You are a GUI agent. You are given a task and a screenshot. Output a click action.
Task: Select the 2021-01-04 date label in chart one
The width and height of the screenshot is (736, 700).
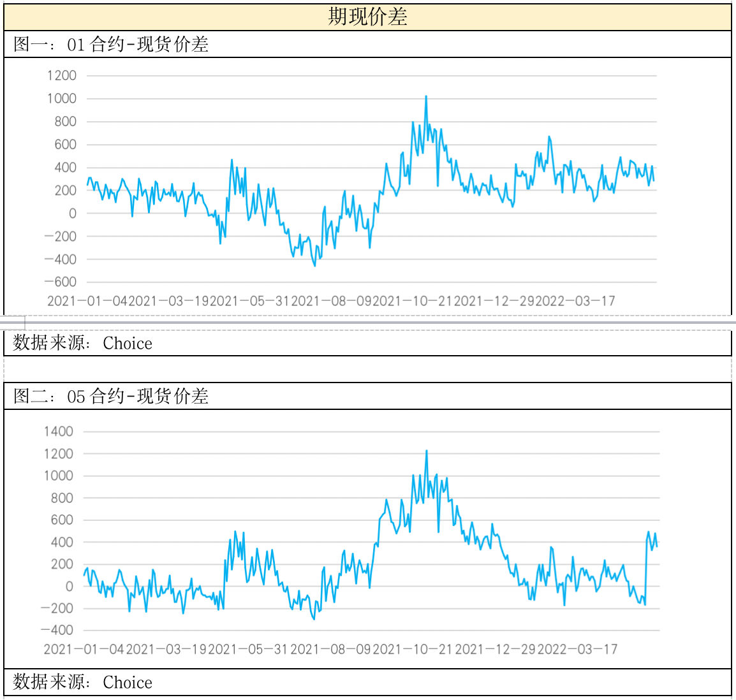tap(87, 301)
